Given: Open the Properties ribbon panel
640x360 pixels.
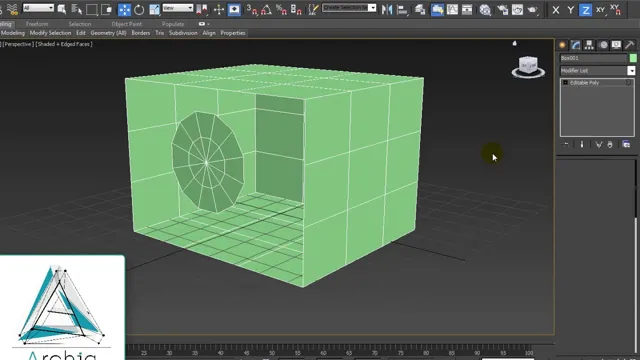Looking at the screenshot, I should pos(233,33).
